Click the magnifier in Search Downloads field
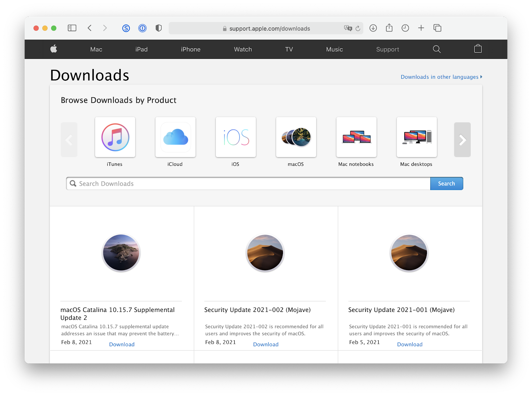This screenshot has height=396, width=532. (73, 183)
